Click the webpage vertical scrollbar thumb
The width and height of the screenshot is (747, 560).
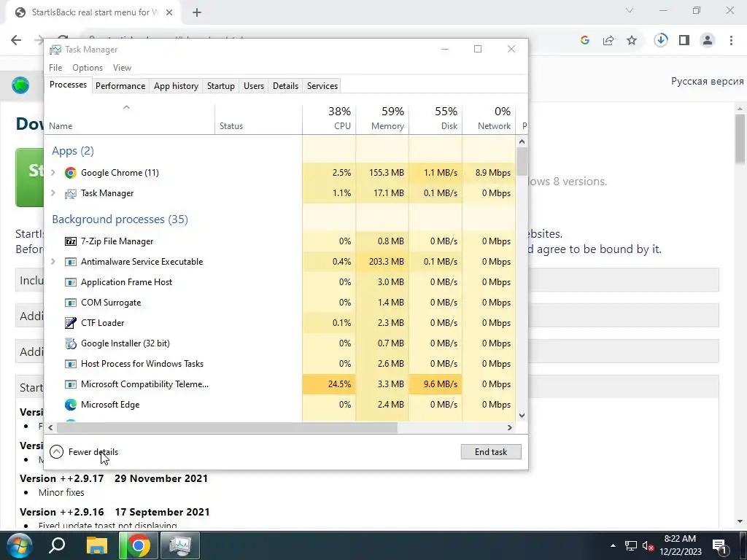coord(740,139)
